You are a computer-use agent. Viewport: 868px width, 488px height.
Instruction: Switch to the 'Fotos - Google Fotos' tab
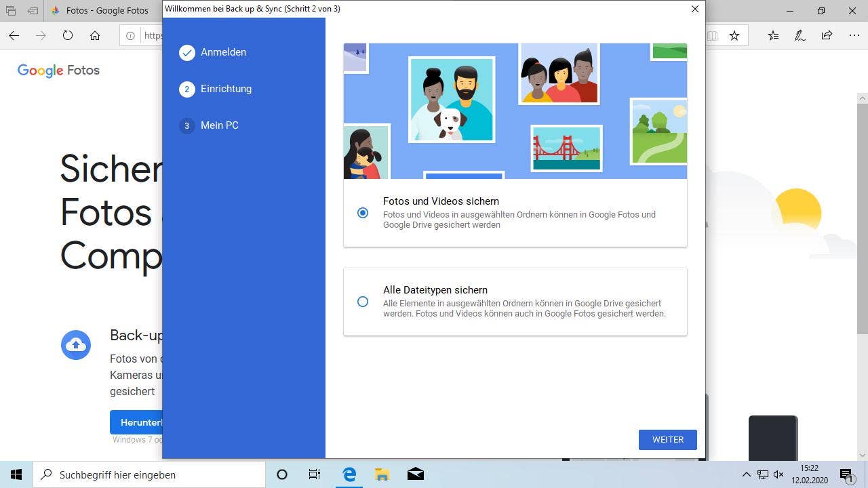pyautogui.click(x=102, y=11)
